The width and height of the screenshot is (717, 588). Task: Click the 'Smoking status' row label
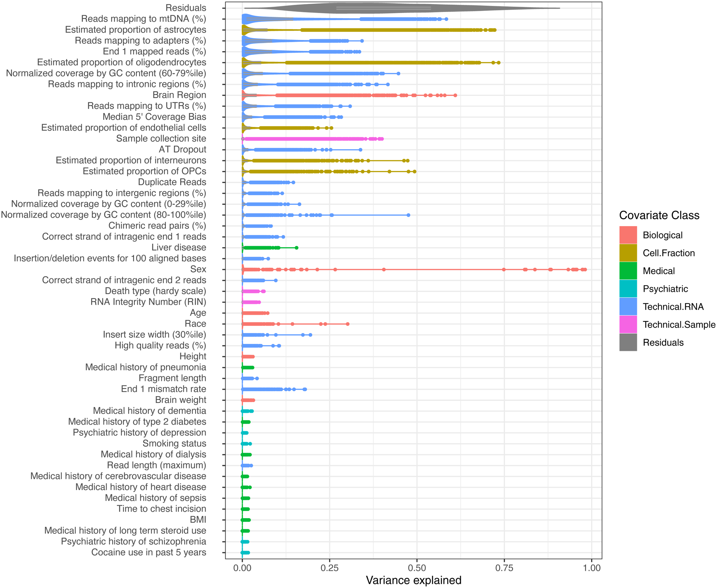[174, 443]
